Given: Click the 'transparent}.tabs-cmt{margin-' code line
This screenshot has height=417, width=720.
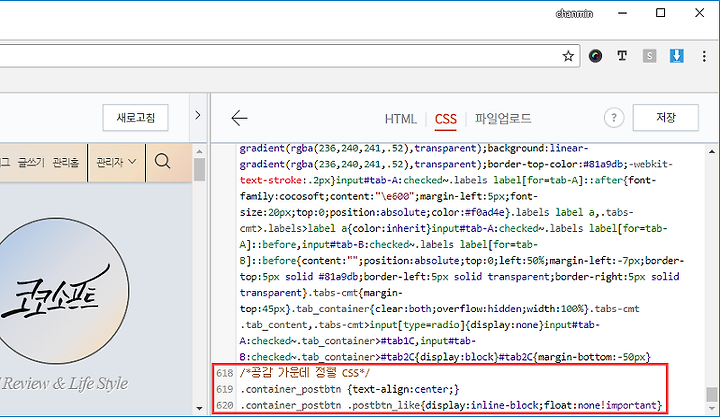Looking at the screenshot, I should coord(321,293).
